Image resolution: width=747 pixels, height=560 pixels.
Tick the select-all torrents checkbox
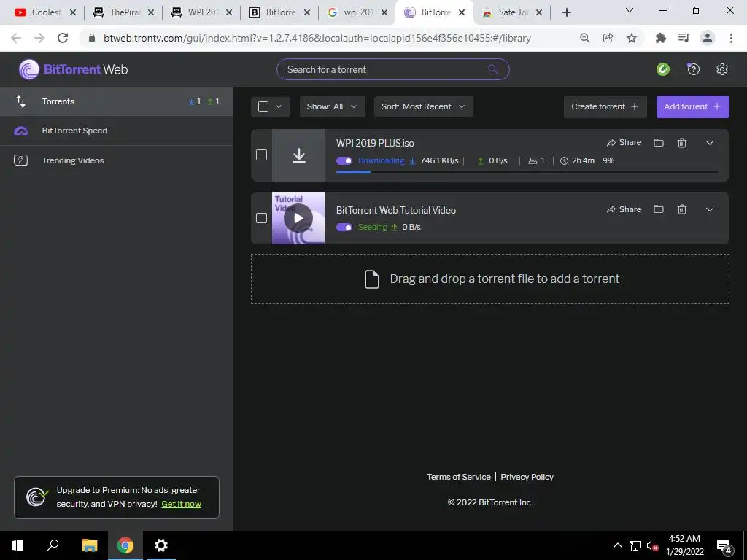tap(263, 106)
